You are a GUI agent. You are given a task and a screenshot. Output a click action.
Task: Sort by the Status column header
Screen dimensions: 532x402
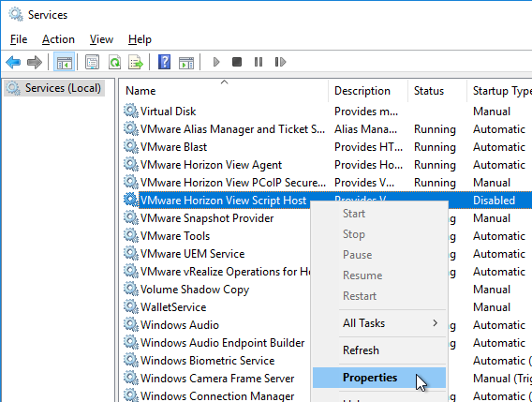pos(437,91)
